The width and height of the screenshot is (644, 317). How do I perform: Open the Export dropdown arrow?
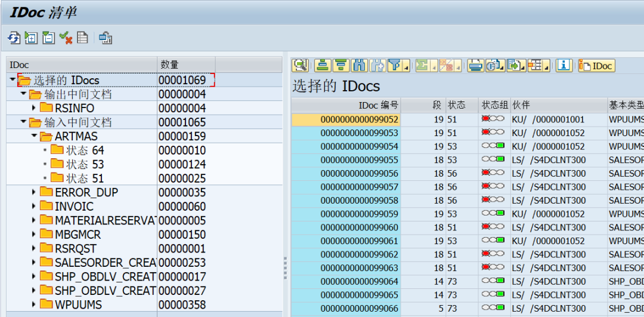524,67
